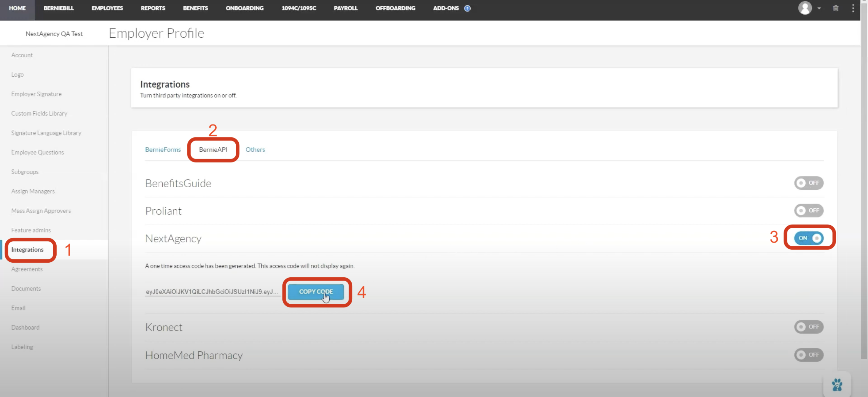
Task: Open the Employees menu
Action: (107, 8)
